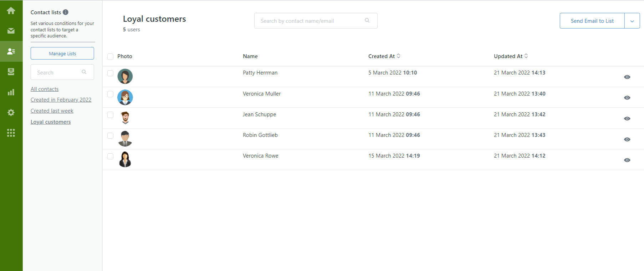Click the name Veronica Muller
The width and height of the screenshot is (644, 271).
pyautogui.click(x=262, y=94)
